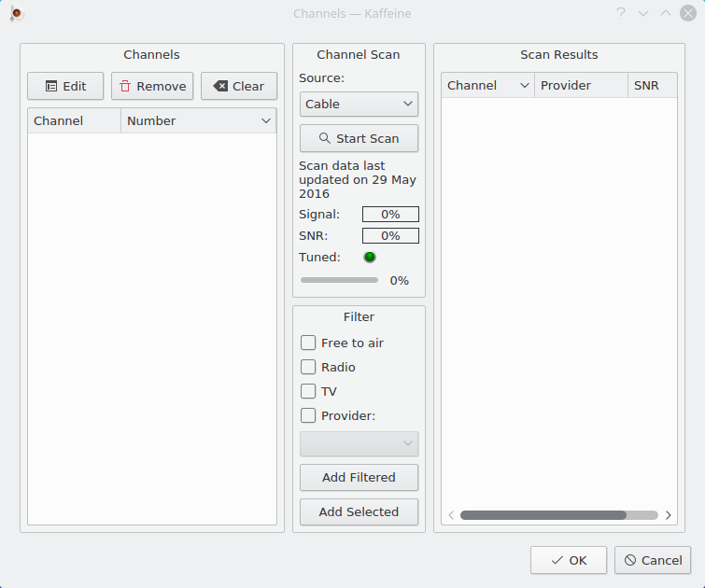
Task: Enable the Free to air filter
Action: pos(308,343)
